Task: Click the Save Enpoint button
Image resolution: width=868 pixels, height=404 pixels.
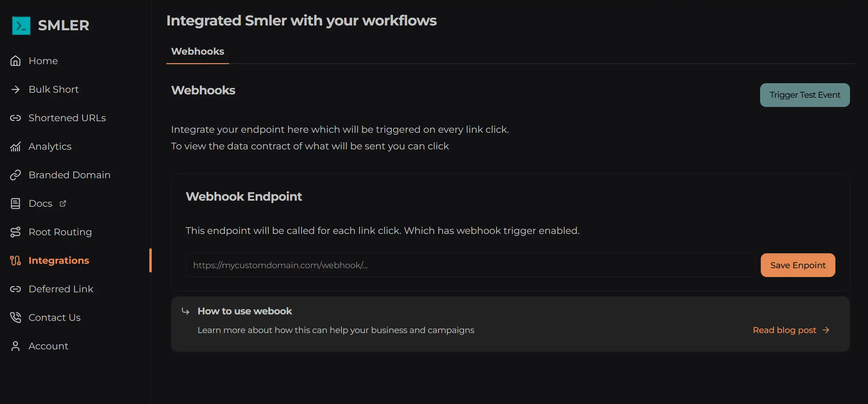Action: pyautogui.click(x=798, y=265)
